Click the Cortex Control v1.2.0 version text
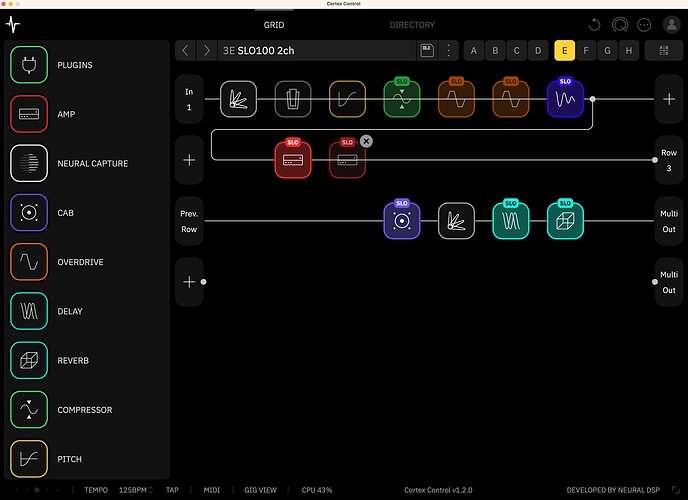The width and height of the screenshot is (688, 500). pyautogui.click(x=438, y=490)
